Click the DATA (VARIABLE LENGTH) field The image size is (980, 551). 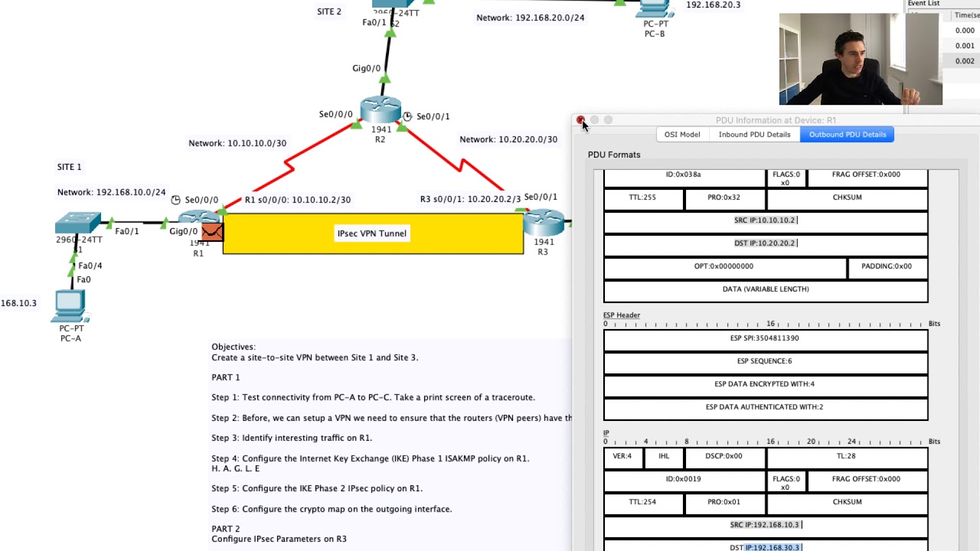766,289
